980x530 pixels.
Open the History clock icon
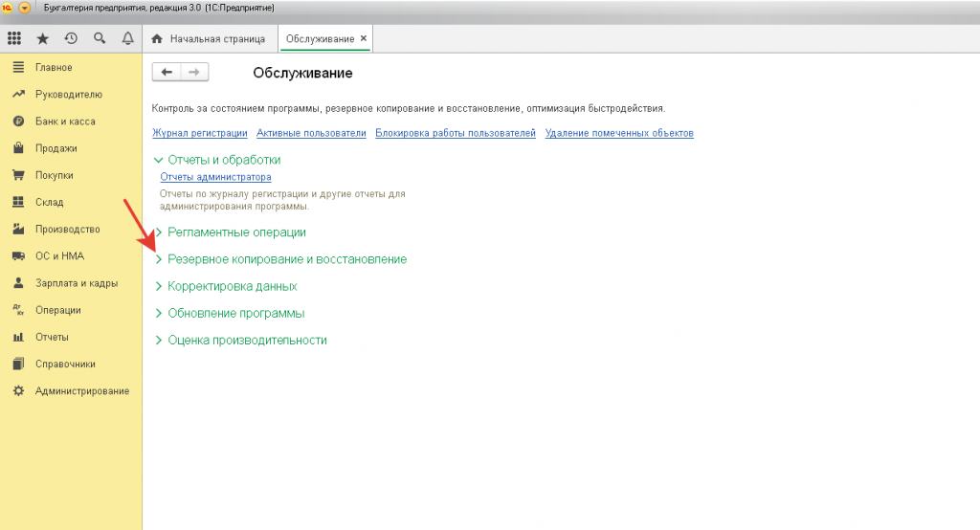(71, 39)
